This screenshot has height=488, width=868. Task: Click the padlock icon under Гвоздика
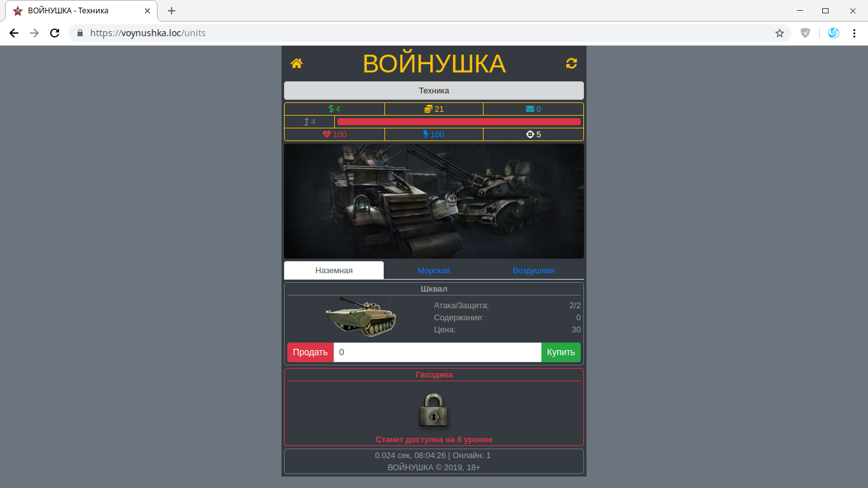click(x=434, y=410)
